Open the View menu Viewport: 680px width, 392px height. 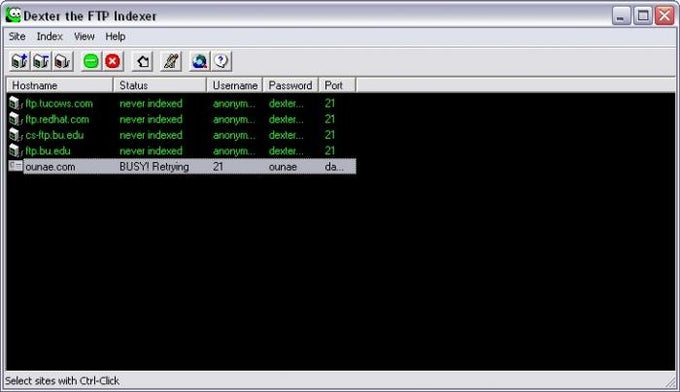[84, 36]
